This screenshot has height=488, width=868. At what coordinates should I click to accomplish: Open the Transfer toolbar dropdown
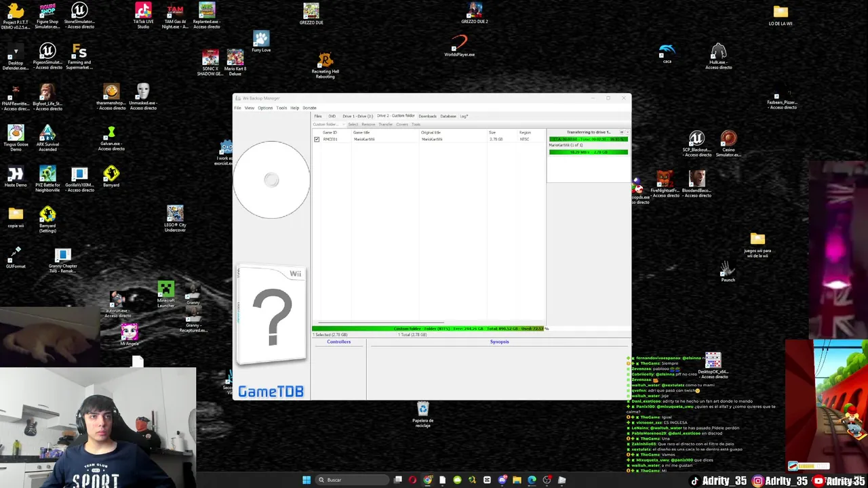(x=385, y=124)
